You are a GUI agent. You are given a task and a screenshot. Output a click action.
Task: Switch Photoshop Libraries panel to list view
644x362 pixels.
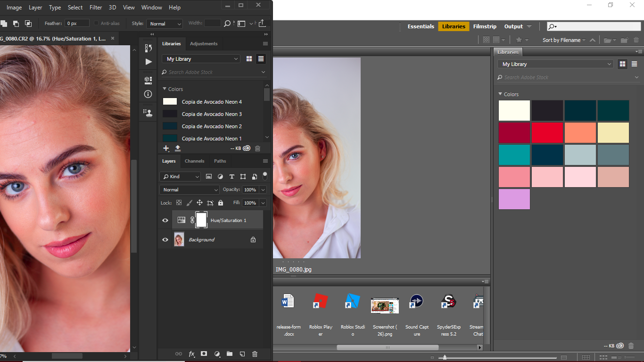click(261, 59)
